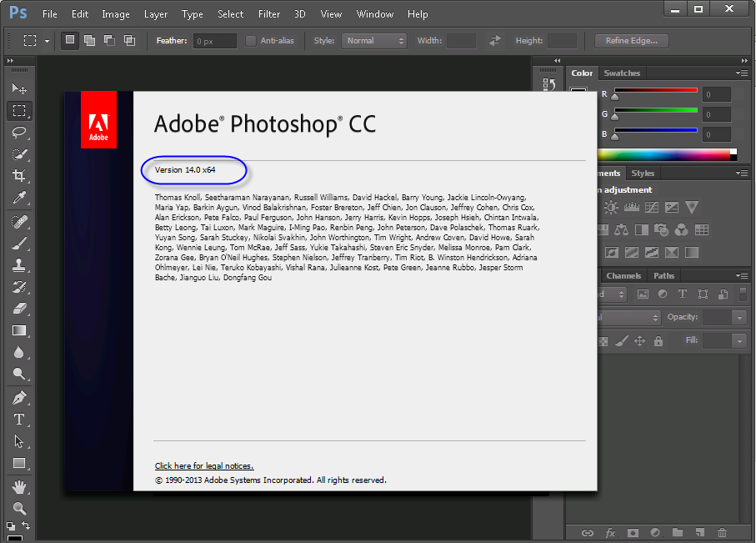Select the Horizontal Type tool
This screenshot has width=756, height=543.
point(19,420)
